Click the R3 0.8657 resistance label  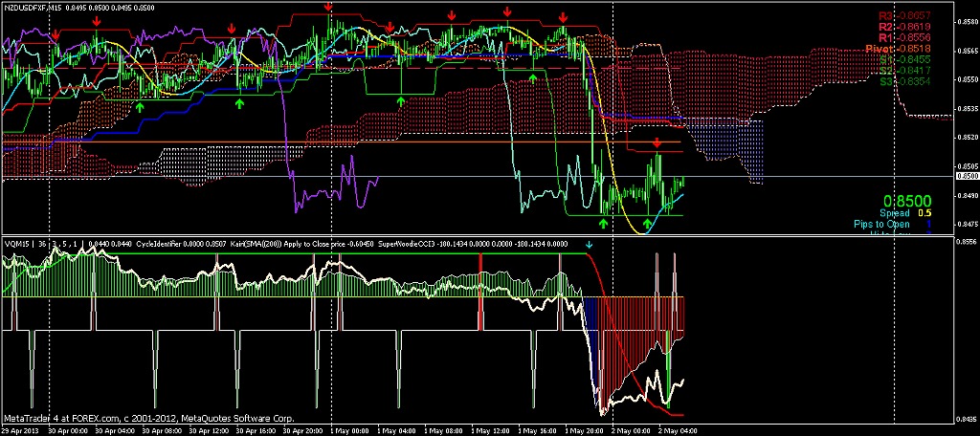905,14
